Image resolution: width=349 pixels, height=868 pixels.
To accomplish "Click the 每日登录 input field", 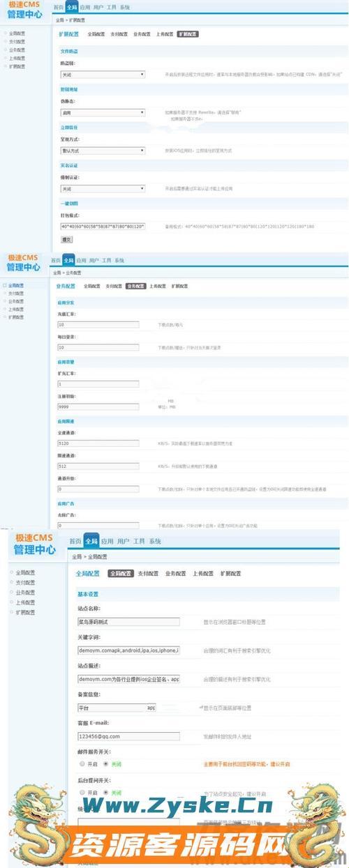I will point(98,347).
